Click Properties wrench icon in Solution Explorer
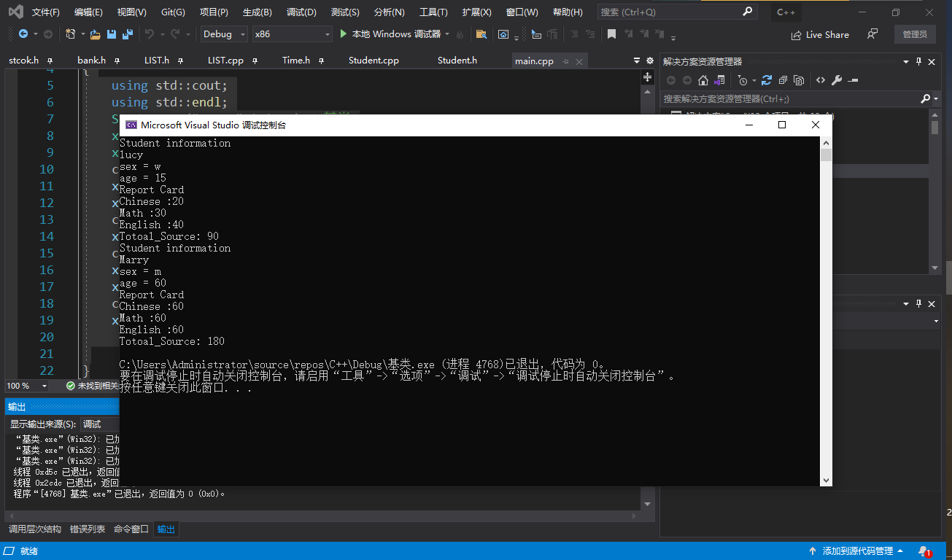The height and width of the screenshot is (560, 952). pos(837,80)
